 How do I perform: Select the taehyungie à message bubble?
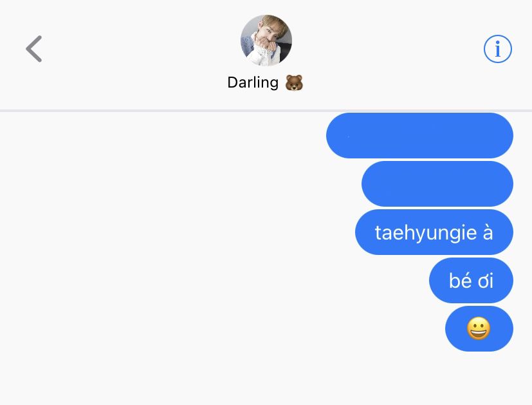point(434,232)
